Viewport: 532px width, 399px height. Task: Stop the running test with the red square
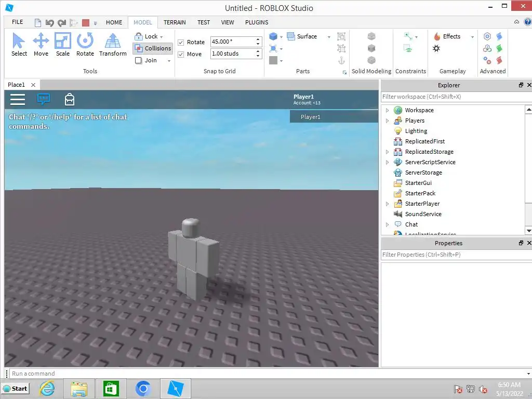point(86,23)
